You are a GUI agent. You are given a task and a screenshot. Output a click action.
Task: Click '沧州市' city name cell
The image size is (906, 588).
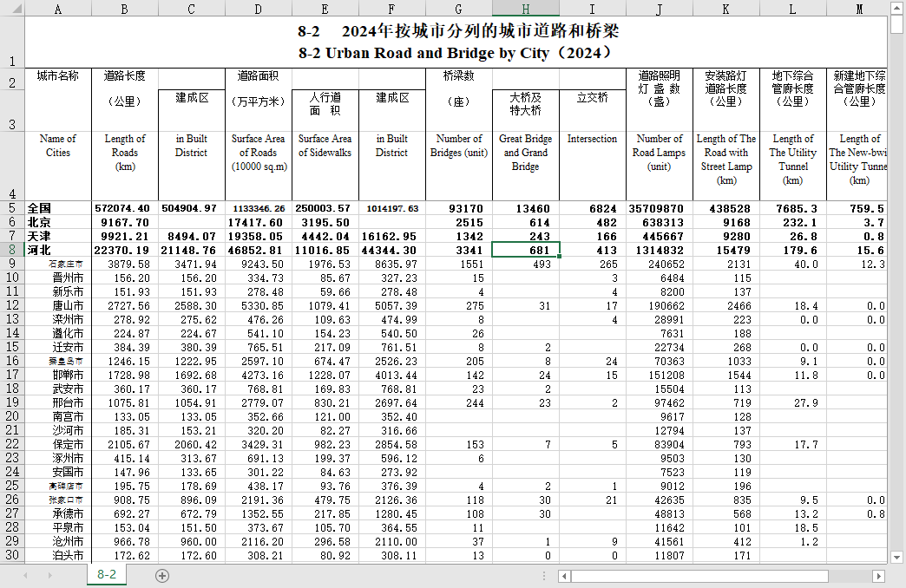coord(58,541)
